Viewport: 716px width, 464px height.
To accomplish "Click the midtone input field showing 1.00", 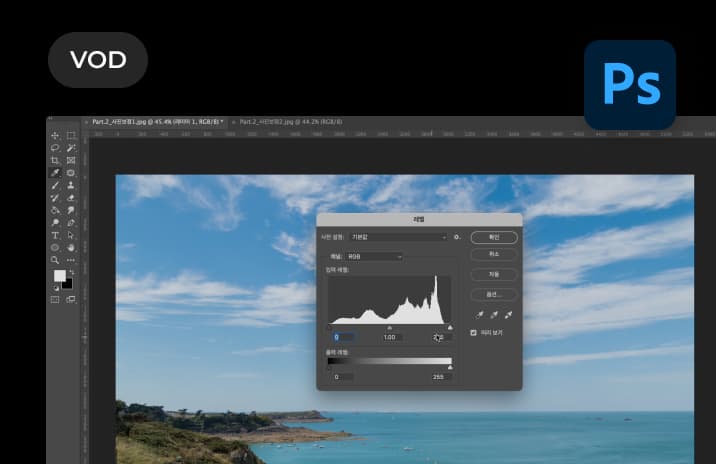I will tap(390, 337).
